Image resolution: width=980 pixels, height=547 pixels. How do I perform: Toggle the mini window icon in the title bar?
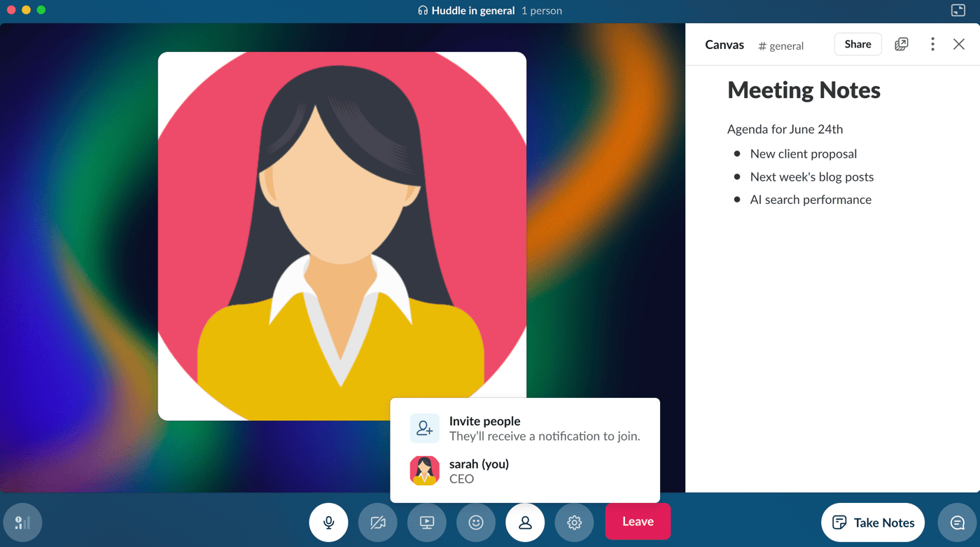pos(958,10)
